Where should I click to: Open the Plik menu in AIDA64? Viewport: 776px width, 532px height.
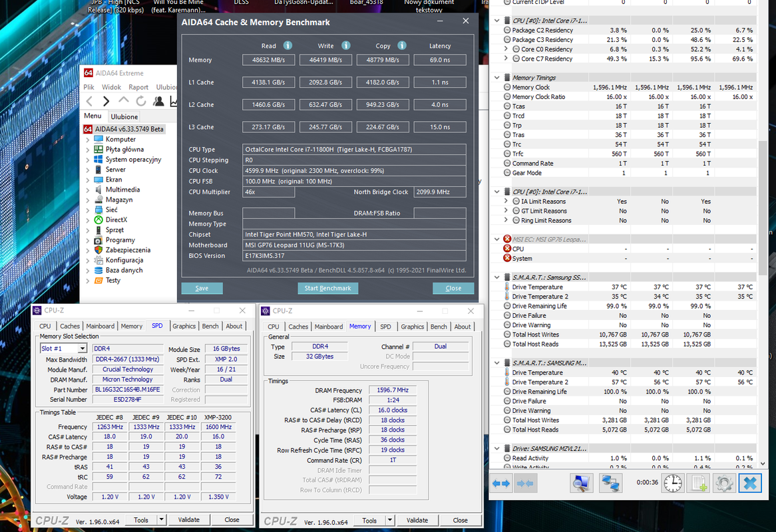pyautogui.click(x=89, y=87)
